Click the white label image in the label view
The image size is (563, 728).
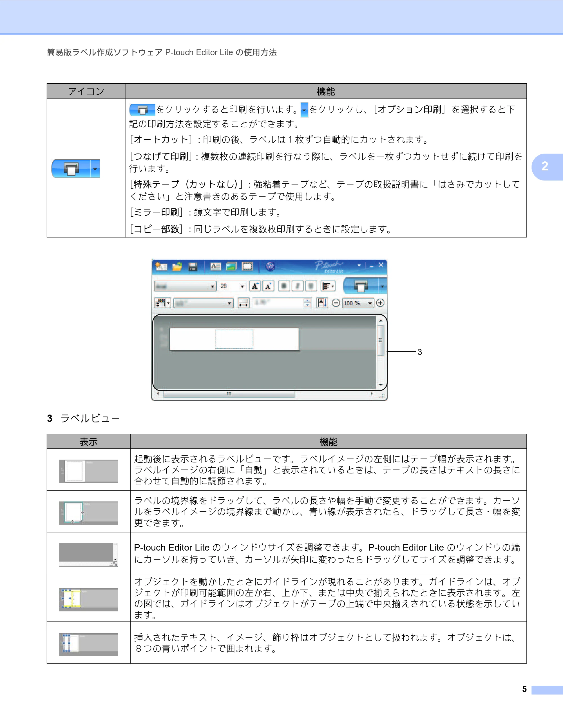234,339
